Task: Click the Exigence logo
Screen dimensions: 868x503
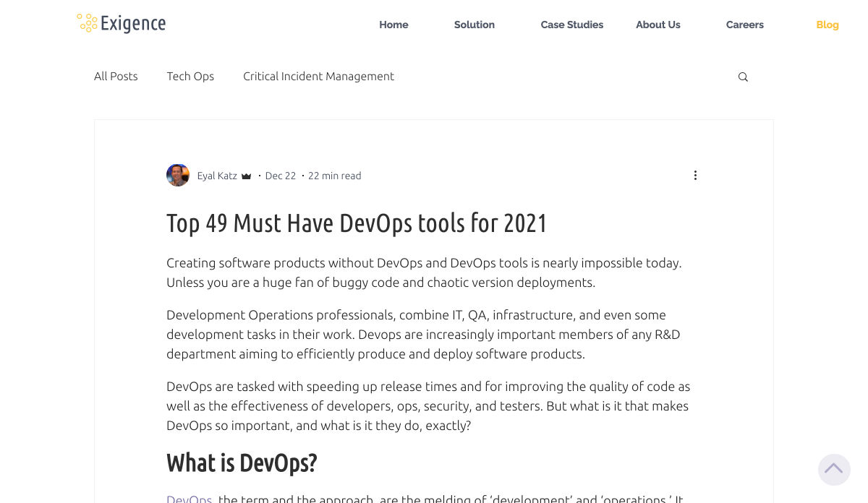Action: [122, 24]
